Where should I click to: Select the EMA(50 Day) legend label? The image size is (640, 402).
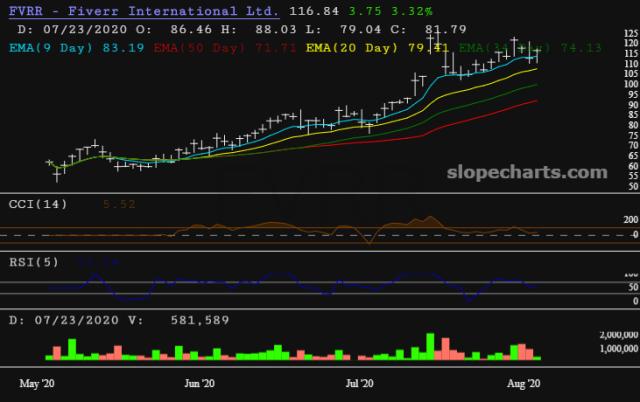[198, 48]
